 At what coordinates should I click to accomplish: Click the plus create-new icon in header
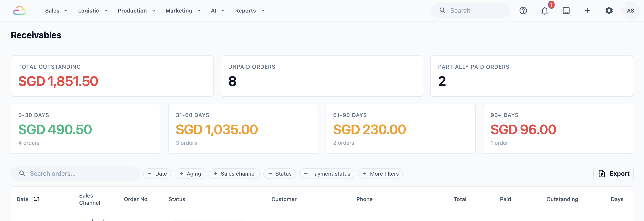(587, 11)
